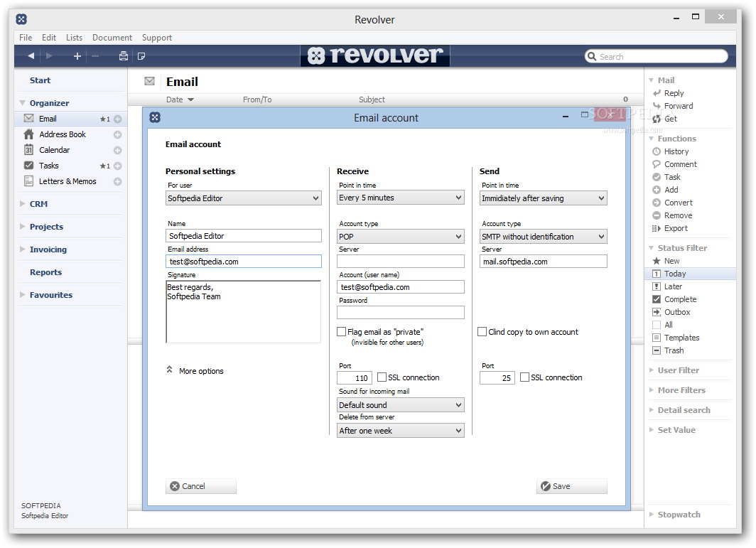Screen dimensions: 756x548
Task: Enable SSL connection for Receive port
Action: (382, 377)
